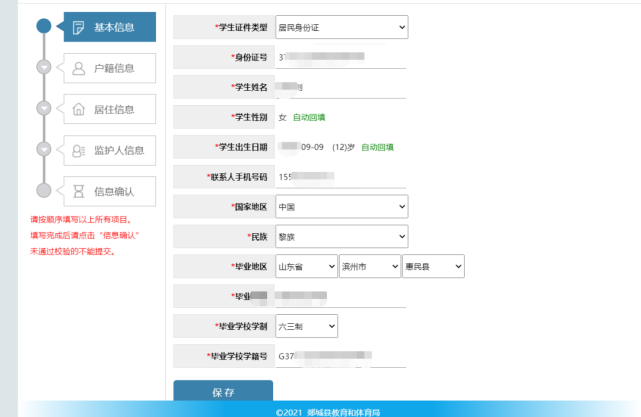Open the 毕业学校学制 dropdown showing 六三制
This screenshot has width=641, height=417.
307,326
